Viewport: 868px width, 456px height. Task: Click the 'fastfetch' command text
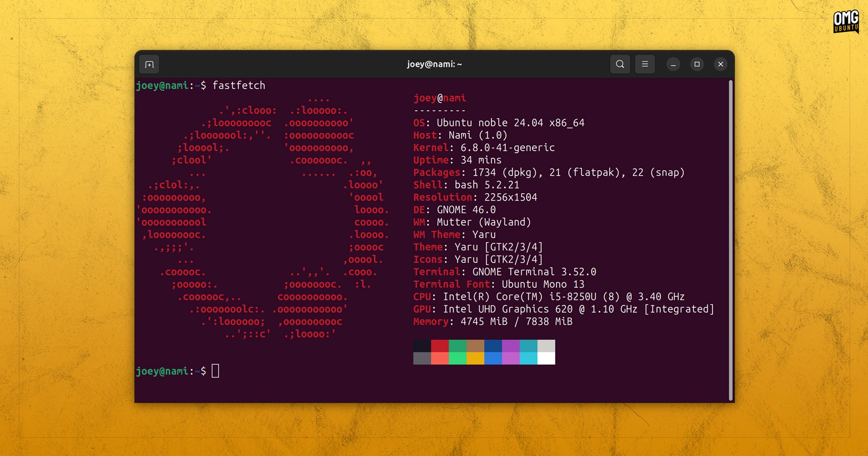point(239,85)
